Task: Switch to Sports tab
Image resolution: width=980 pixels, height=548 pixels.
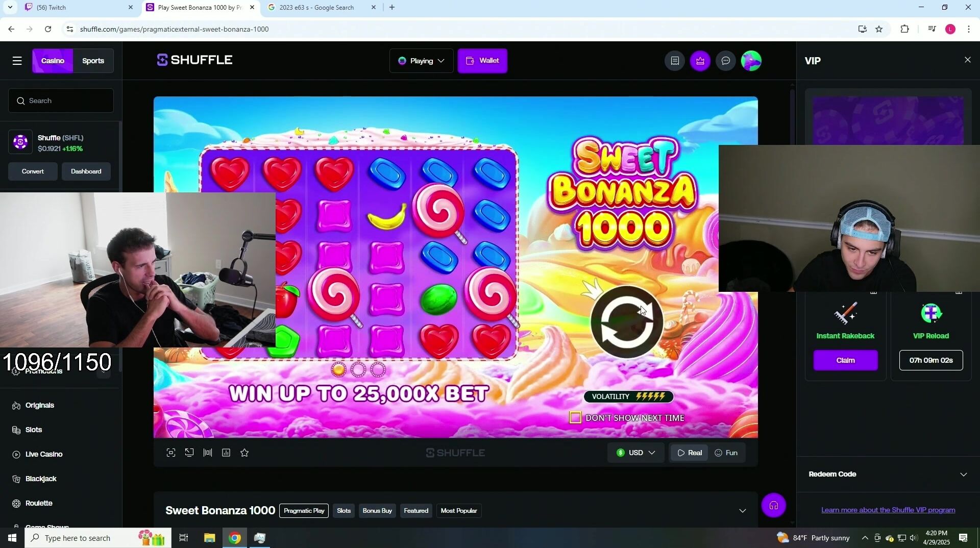Action: (93, 61)
